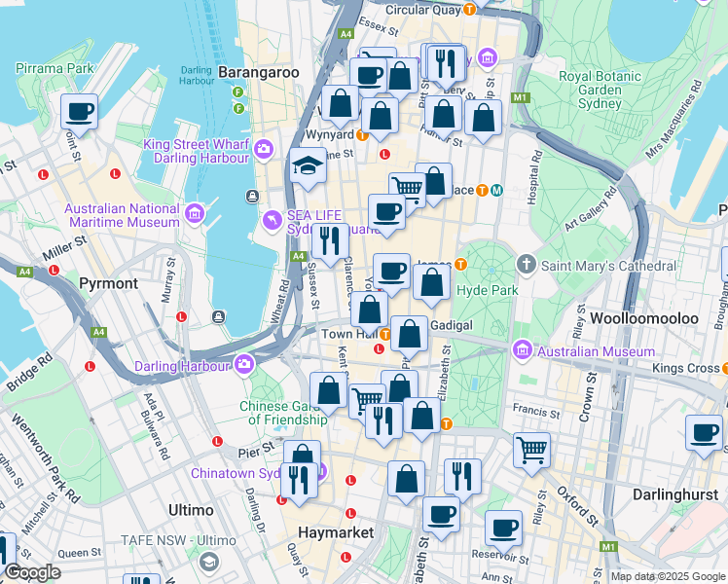Click the Darling Harbour camera pin
This screenshot has width=728, height=584.
click(244, 364)
